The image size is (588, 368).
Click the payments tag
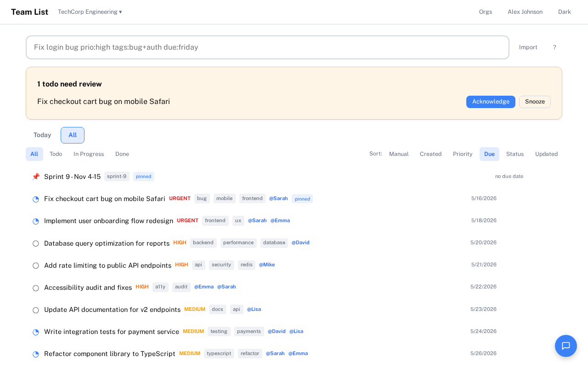(x=249, y=332)
